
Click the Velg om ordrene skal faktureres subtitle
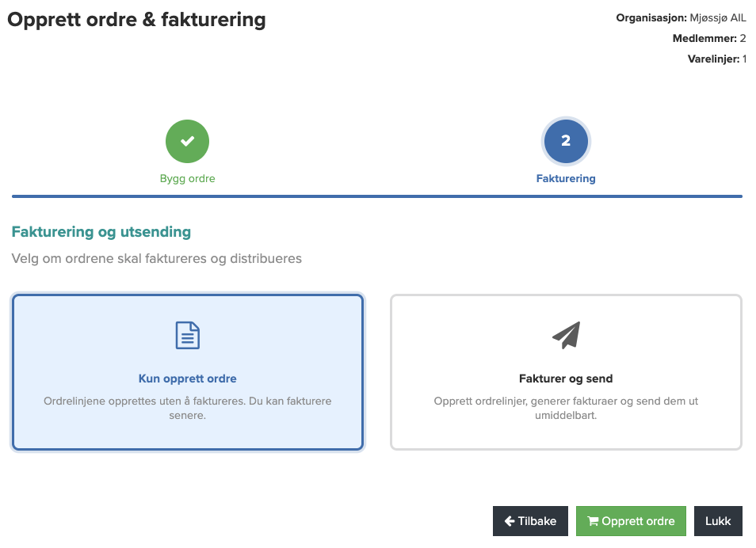(157, 259)
